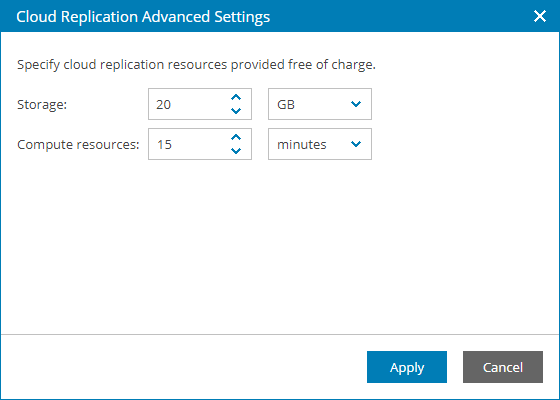The image size is (560, 400).
Task: Decrease Compute resources value with down arrow
Action: click(236, 151)
